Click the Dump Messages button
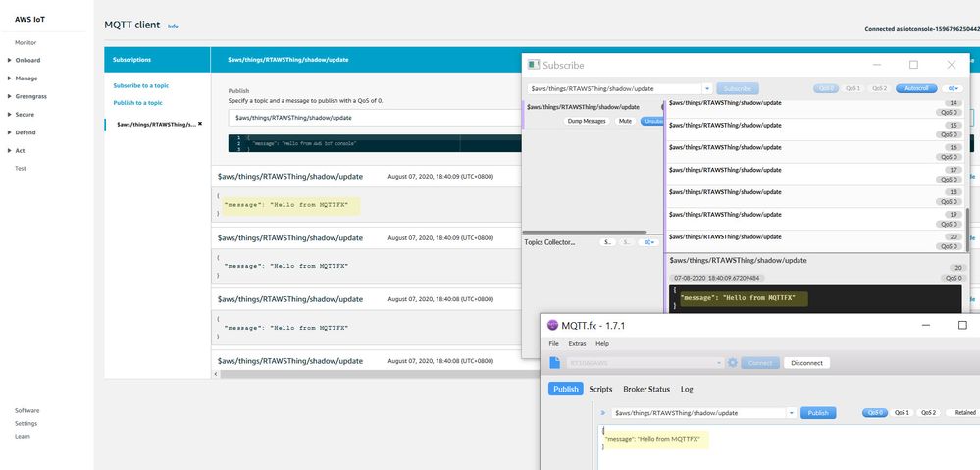980x470 pixels. coord(587,121)
